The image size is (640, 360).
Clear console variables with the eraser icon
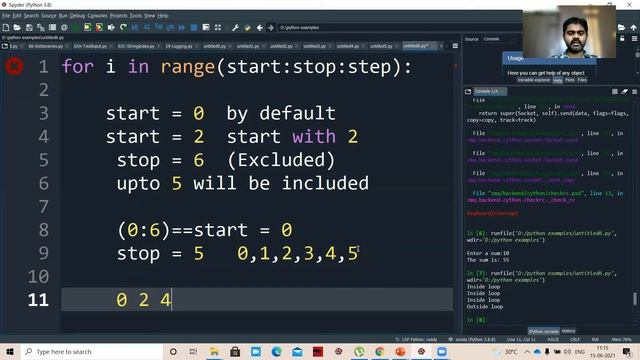coord(624,91)
